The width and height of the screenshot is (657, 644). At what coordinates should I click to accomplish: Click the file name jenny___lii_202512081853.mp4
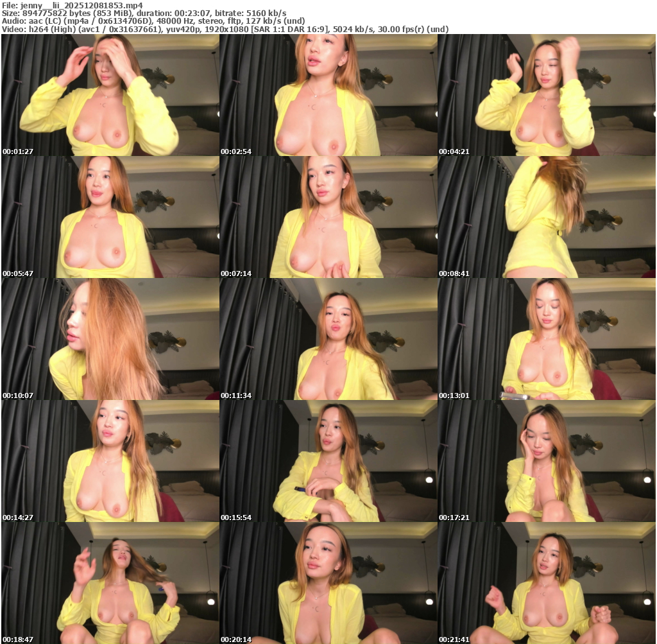pyautogui.click(x=81, y=5)
